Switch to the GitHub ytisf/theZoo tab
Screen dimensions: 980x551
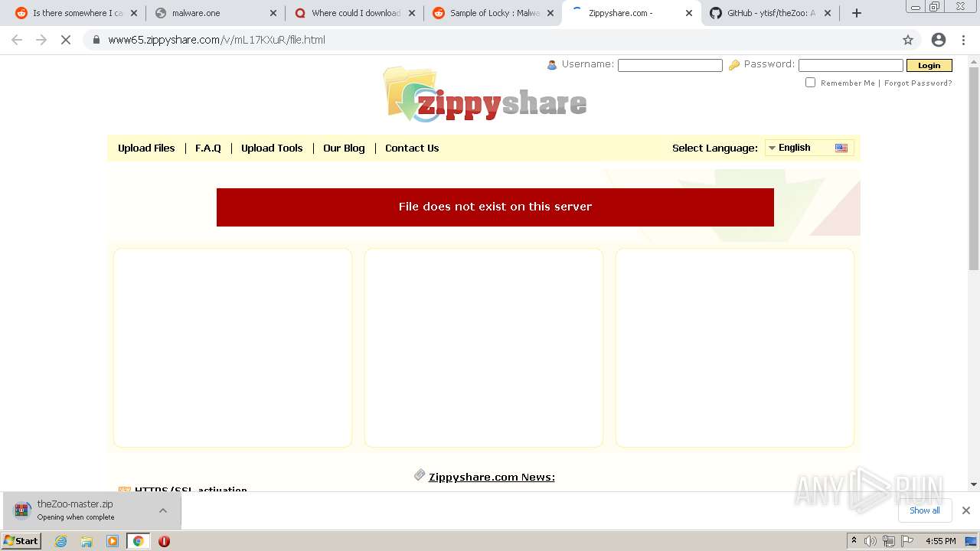[x=770, y=13]
